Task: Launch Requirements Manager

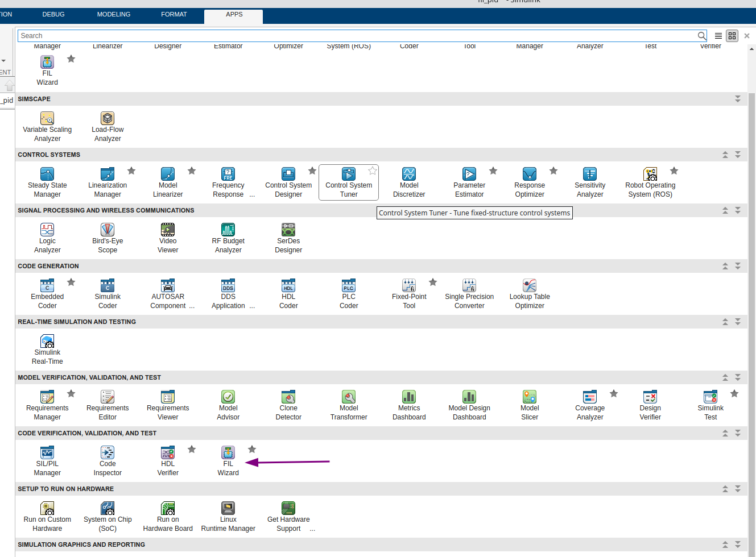Action: coord(47,405)
